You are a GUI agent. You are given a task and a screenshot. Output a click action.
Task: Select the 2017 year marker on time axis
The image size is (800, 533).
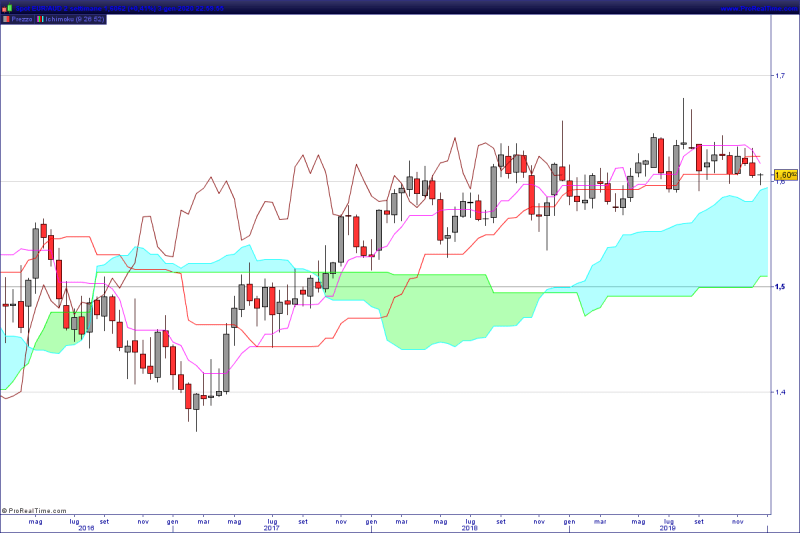(270, 528)
